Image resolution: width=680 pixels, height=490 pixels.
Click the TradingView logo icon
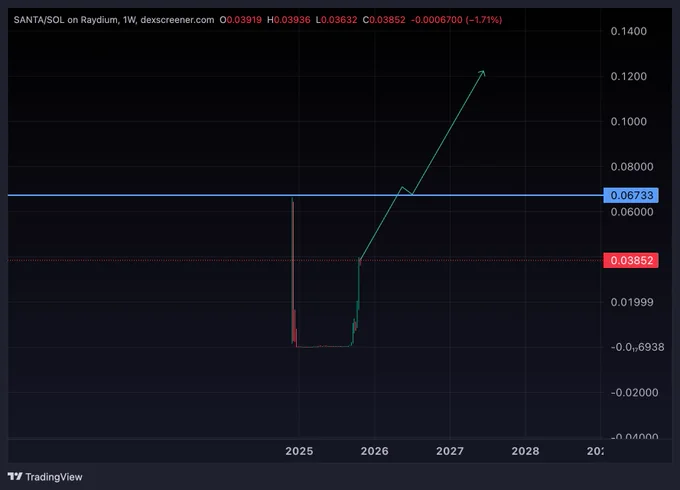pos(15,477)
